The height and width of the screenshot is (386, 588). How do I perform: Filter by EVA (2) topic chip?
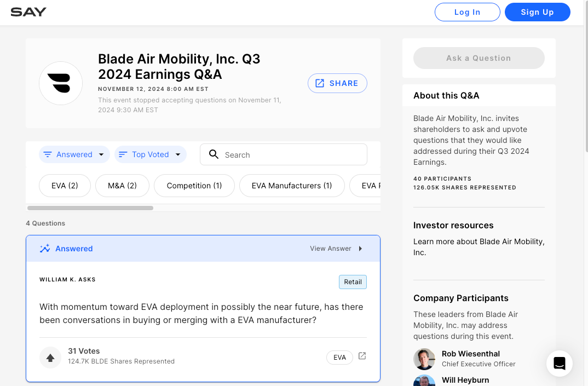point(65,186)
